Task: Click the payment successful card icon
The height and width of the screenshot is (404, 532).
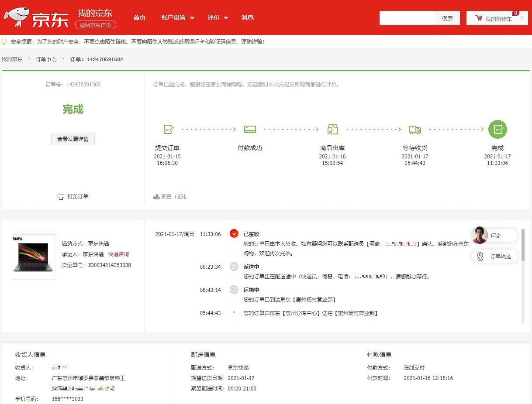Action: click(x=250, y=129)
